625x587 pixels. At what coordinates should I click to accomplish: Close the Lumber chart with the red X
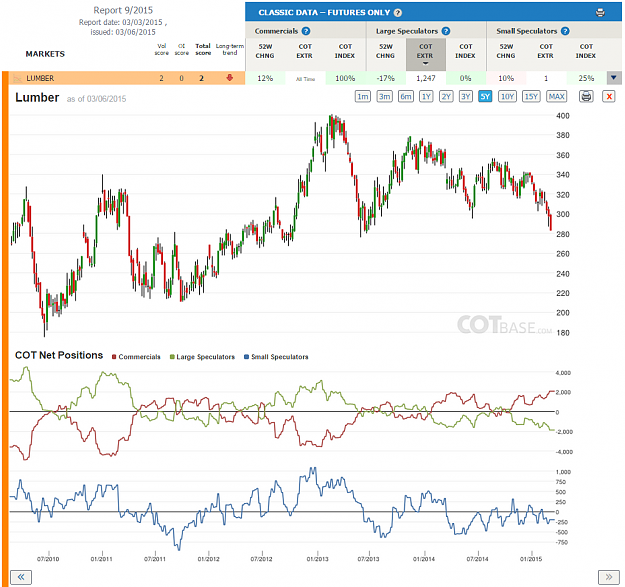pos(609,96)
